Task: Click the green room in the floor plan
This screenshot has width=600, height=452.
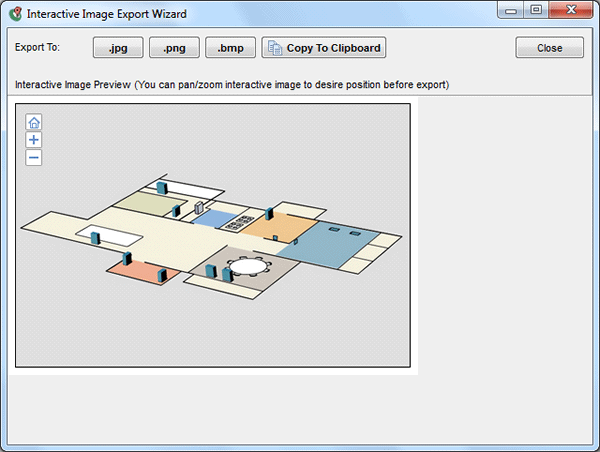Action: tap(150, 204)
